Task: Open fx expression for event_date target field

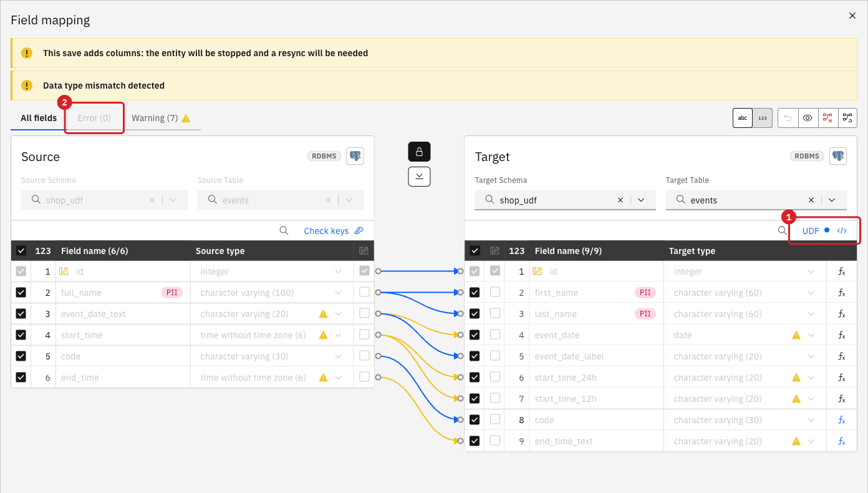Action: 841,335
